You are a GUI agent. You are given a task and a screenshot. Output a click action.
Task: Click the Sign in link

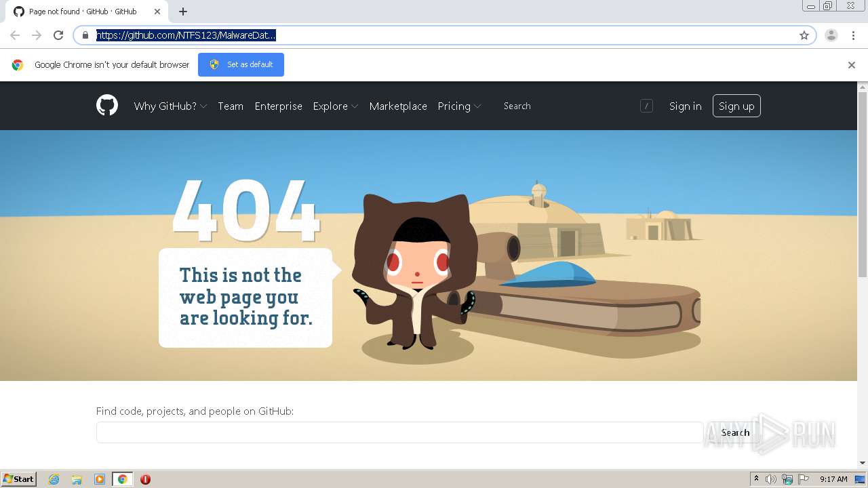[685, 106]
